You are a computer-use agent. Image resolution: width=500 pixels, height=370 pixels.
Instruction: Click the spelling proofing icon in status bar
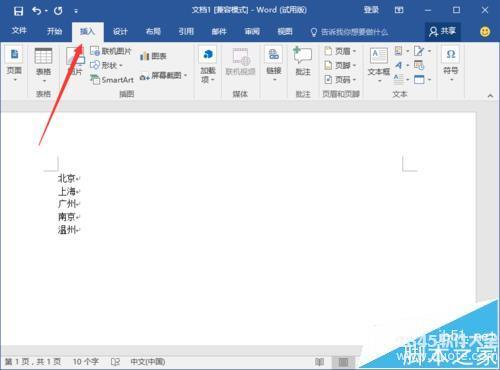(x=115, y=362)
